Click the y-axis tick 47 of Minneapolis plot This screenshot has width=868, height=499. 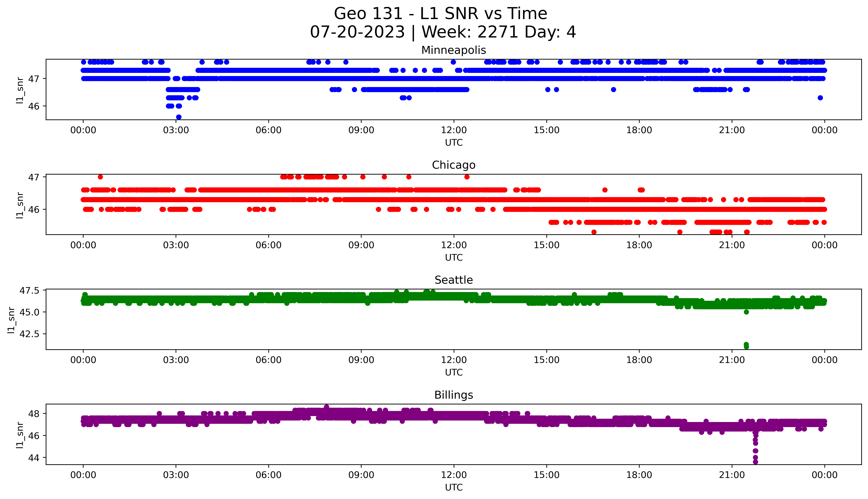point(34,79)
